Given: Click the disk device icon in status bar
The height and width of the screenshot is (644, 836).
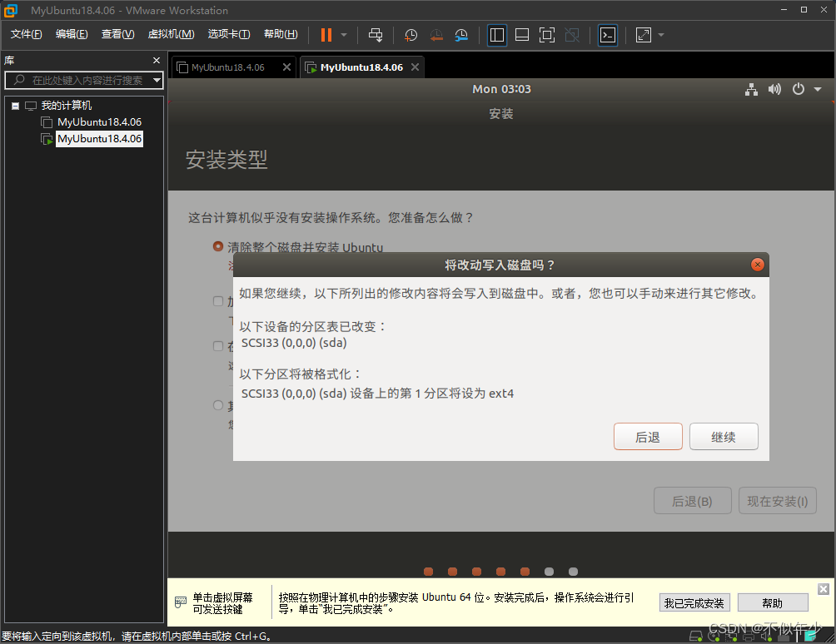Looking at the screenshot, I should pos(696,636).
